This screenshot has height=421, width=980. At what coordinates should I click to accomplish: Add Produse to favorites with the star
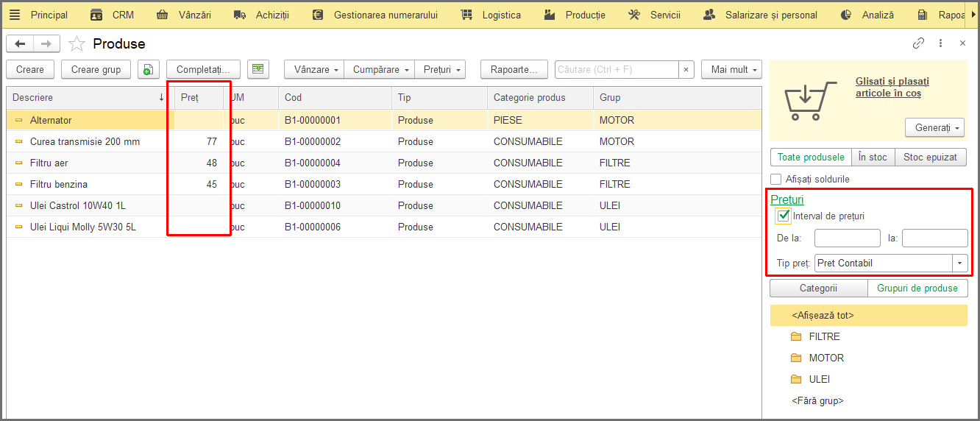(x=77, y=44)
